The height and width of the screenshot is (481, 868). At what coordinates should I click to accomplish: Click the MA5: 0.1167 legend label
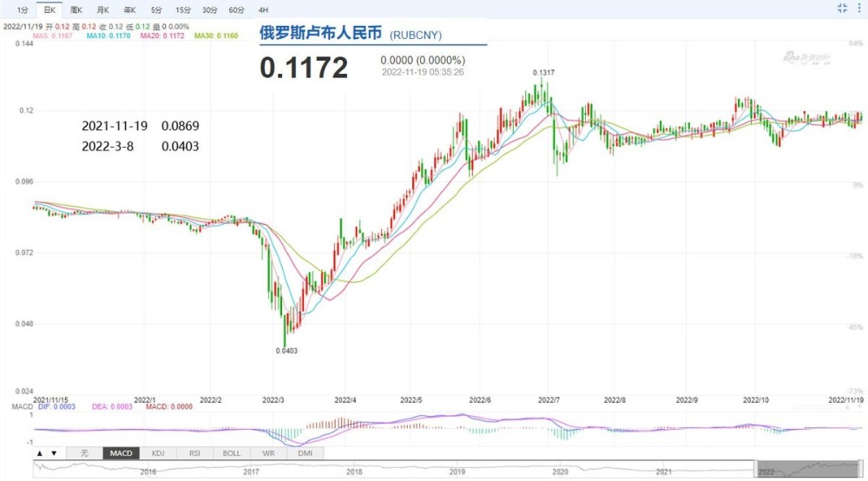[53, 36]
